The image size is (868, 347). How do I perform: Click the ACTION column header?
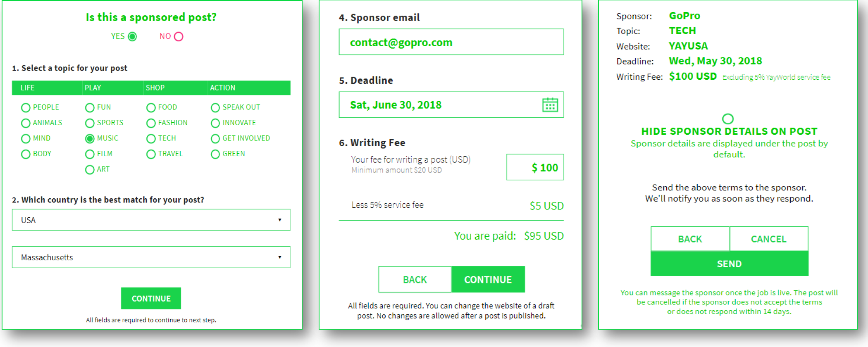tap(222, 88)
